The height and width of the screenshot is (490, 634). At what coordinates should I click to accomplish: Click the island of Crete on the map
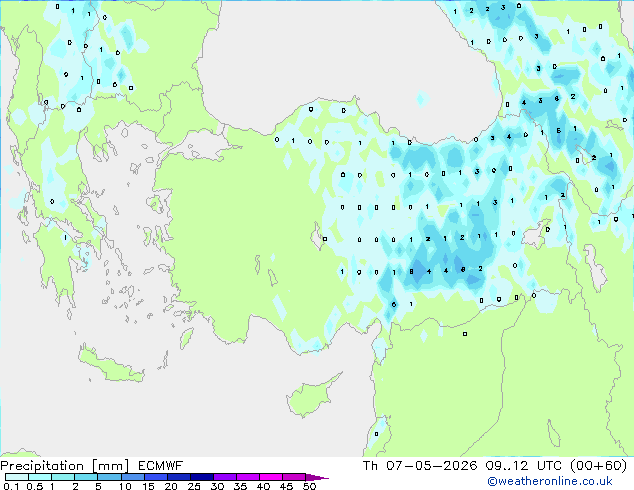(x=110, y=365)
